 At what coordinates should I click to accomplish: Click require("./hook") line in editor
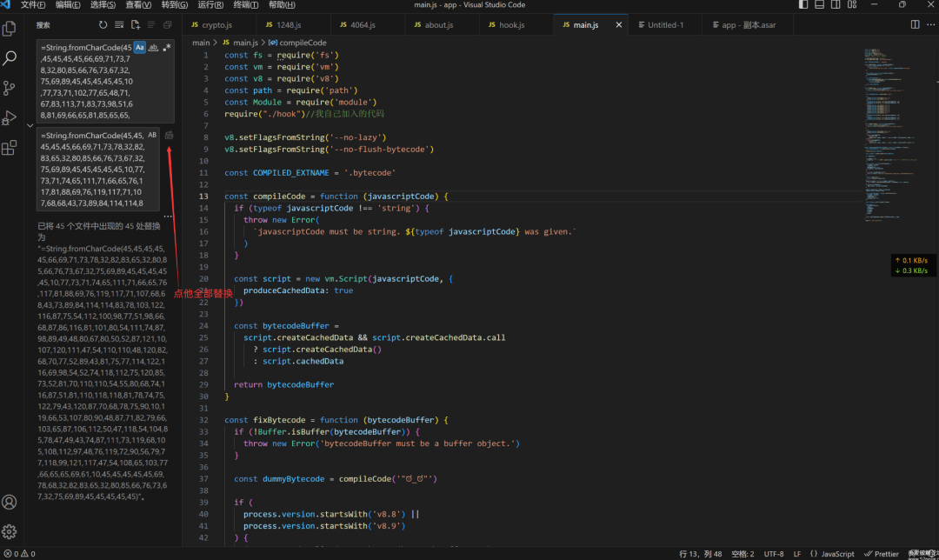coord(304,114)
